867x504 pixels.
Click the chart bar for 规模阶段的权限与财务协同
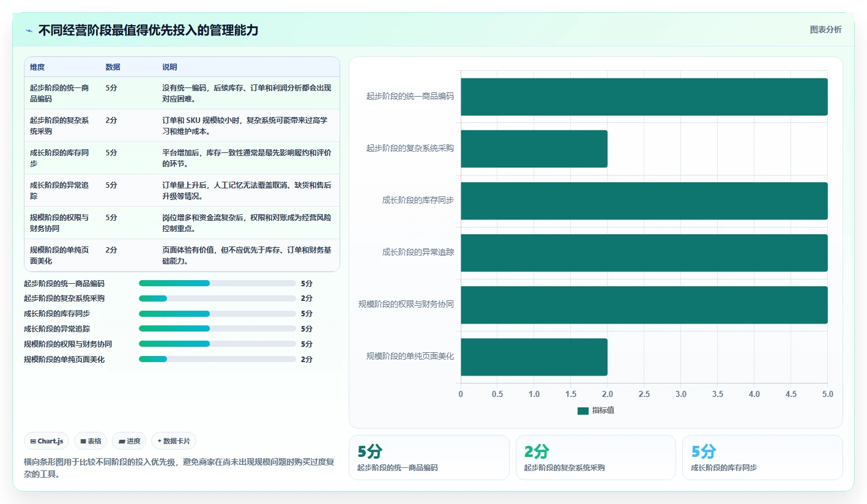pos(644,305)
